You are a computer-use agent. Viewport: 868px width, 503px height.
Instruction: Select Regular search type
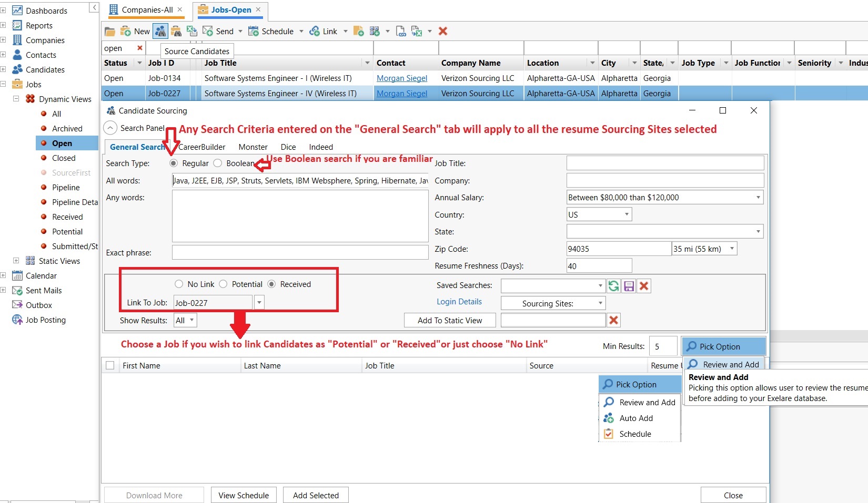174,163
